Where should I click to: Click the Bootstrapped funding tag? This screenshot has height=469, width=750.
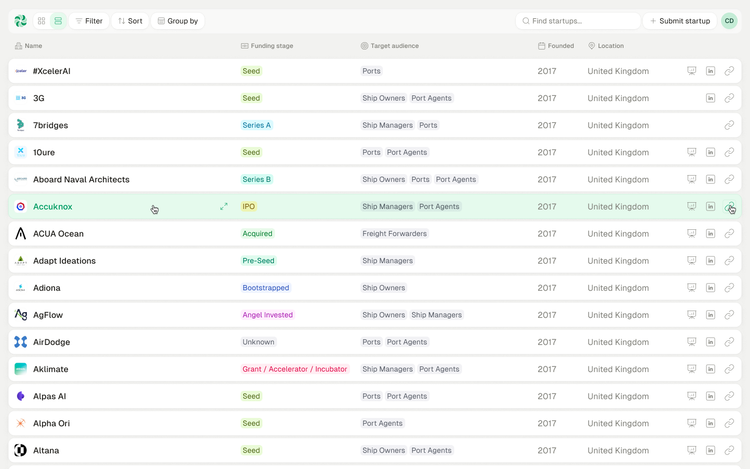coord(265,288)
